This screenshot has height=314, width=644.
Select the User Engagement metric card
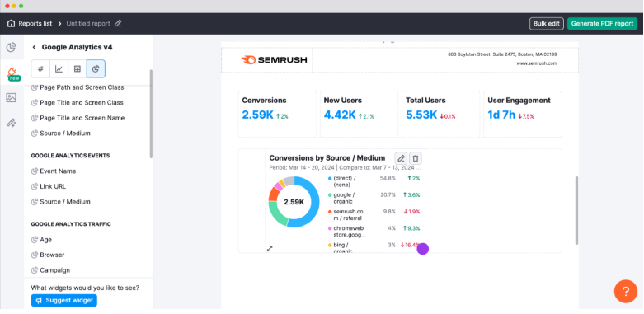(523, 114)
